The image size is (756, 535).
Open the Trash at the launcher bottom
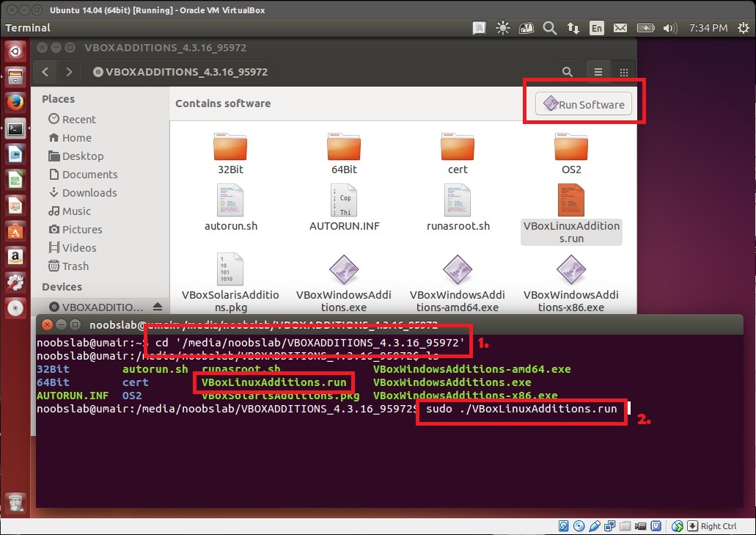click(15, 503)
